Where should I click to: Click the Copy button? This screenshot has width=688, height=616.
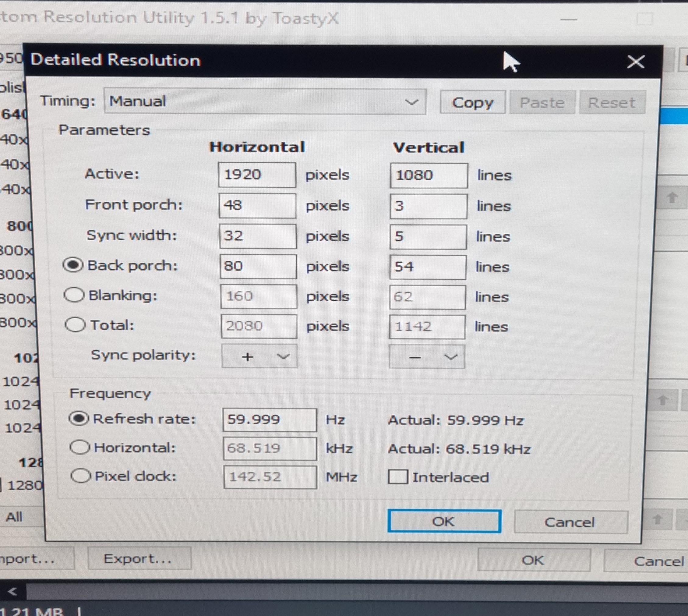coord(472,103)
